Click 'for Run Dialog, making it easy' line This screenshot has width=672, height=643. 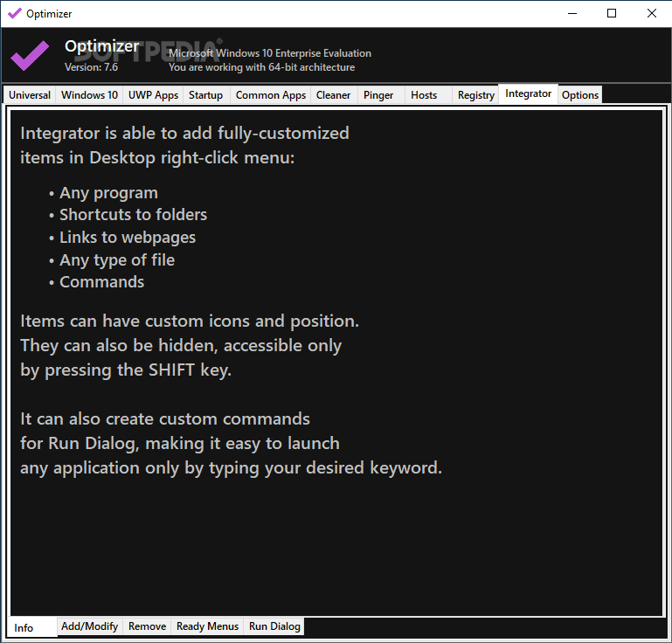tap(180, 444)
